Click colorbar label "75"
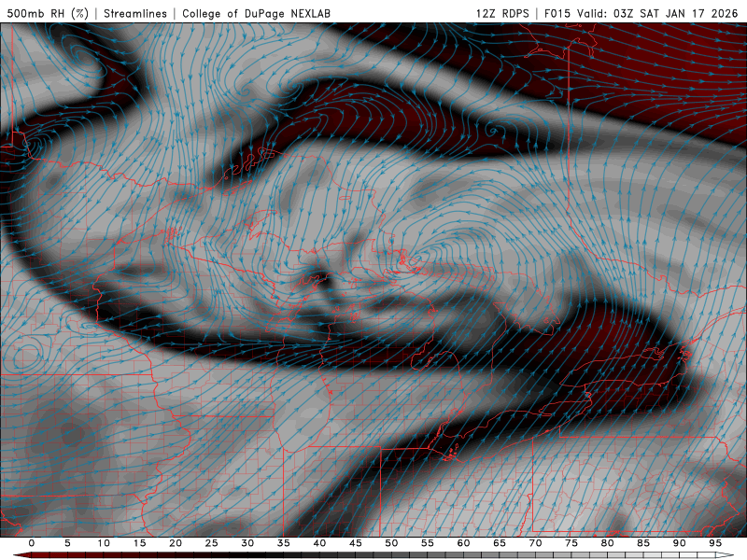The height and width of the screenshot is (560, 747). 571,543
